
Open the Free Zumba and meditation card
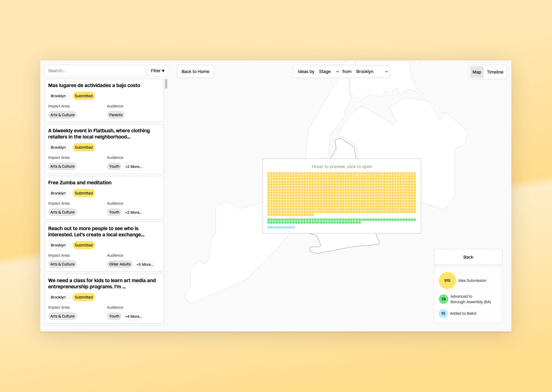click(80, 183)
